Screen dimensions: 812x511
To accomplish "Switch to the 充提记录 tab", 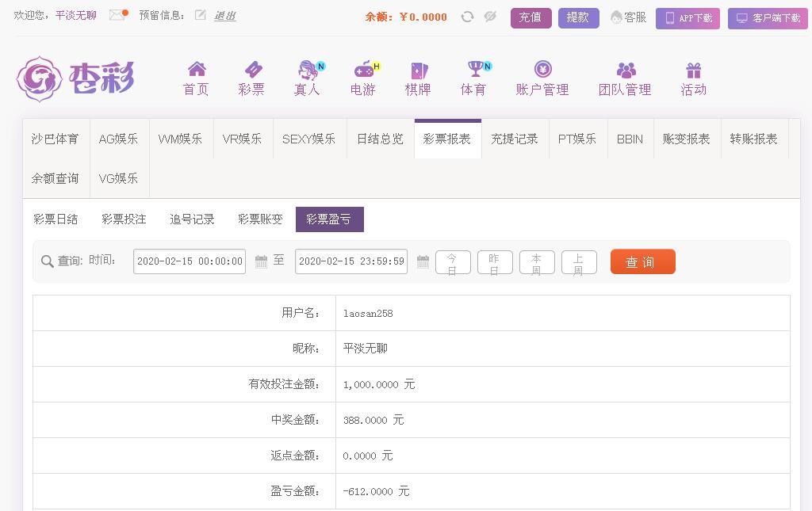I will click(515, 139).
